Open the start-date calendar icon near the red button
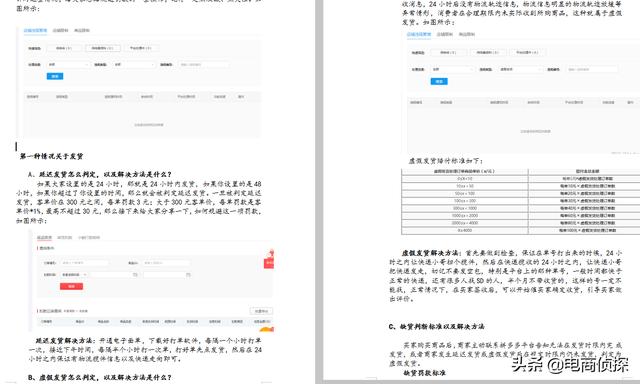Image resolution: width=640 pixels, height=384 pixels. (x=135, y=275)
